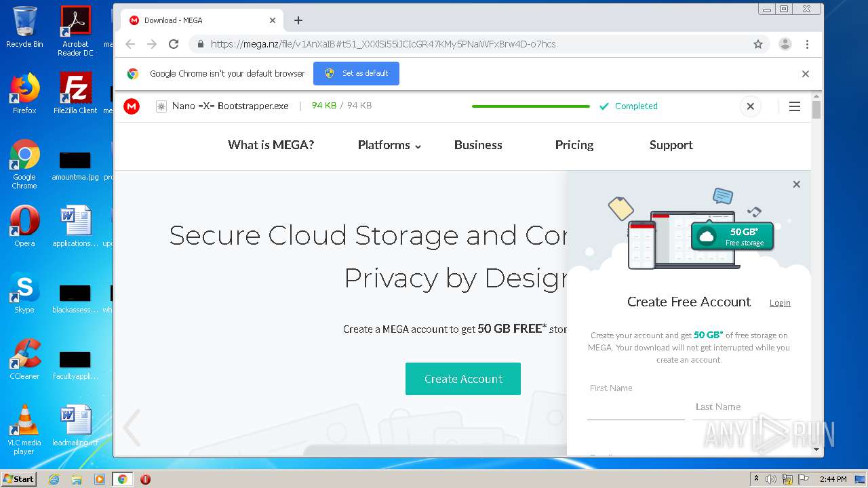Set Chrome as default browser

pyautogui.click(x=356, y=73)
